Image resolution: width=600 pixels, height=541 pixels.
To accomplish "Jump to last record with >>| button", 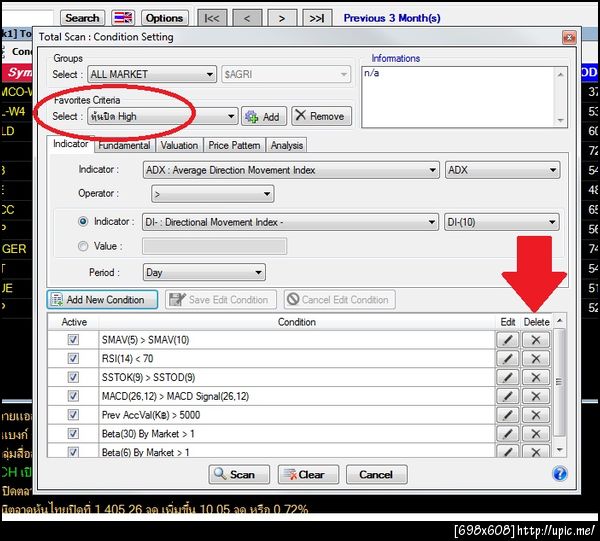I will coord(317,18).
